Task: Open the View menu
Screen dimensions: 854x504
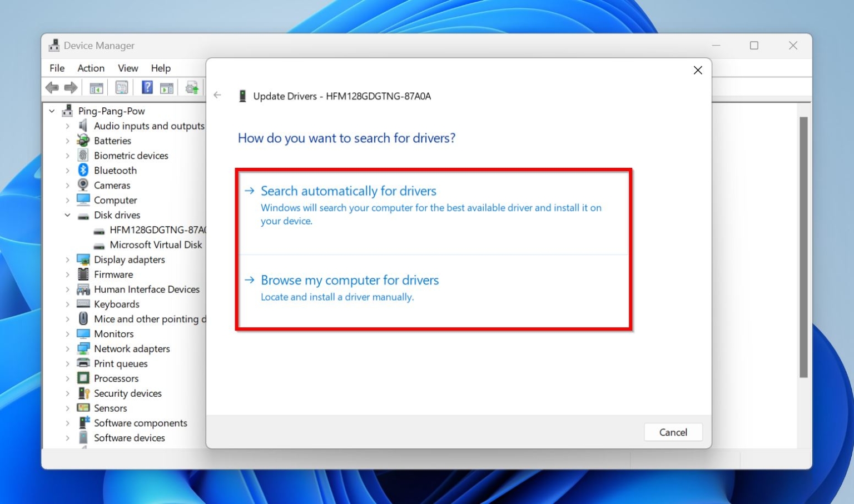Action: 128,68
